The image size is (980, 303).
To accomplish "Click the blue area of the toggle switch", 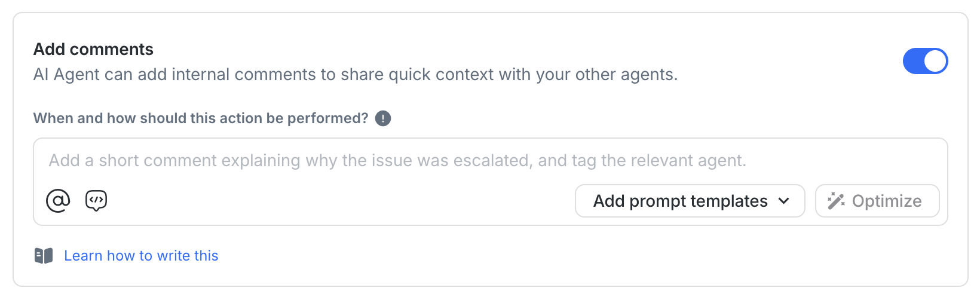I will pyautogui.click(x=913, y=61).
